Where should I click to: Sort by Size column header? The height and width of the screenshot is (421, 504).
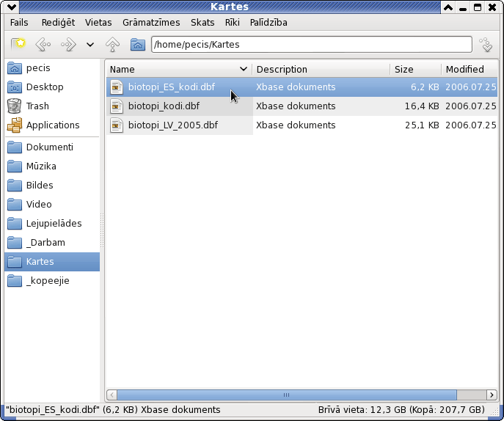(416, 70)
